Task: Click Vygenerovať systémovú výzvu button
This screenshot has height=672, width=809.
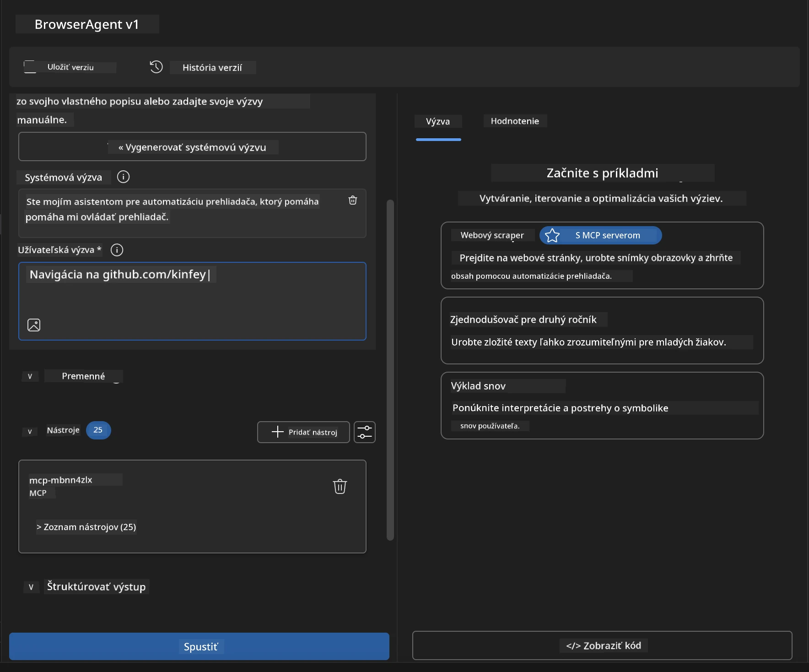Action: coord(192,147)
